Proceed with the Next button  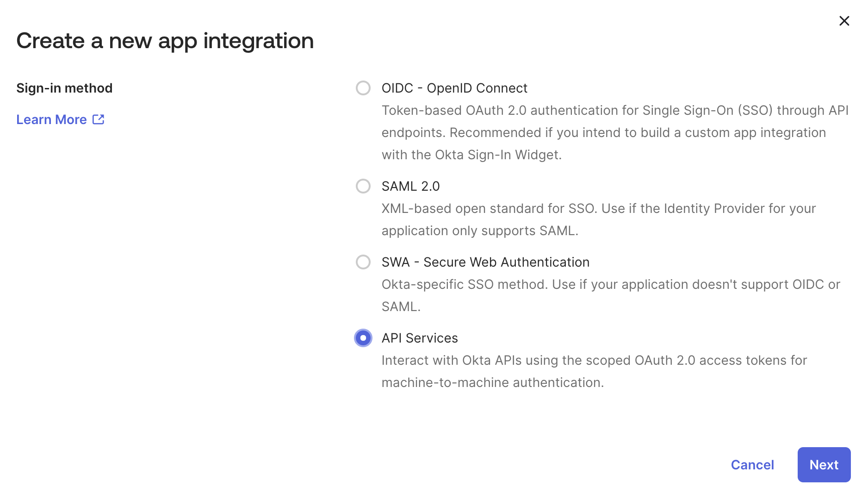[x=824, y=465]
